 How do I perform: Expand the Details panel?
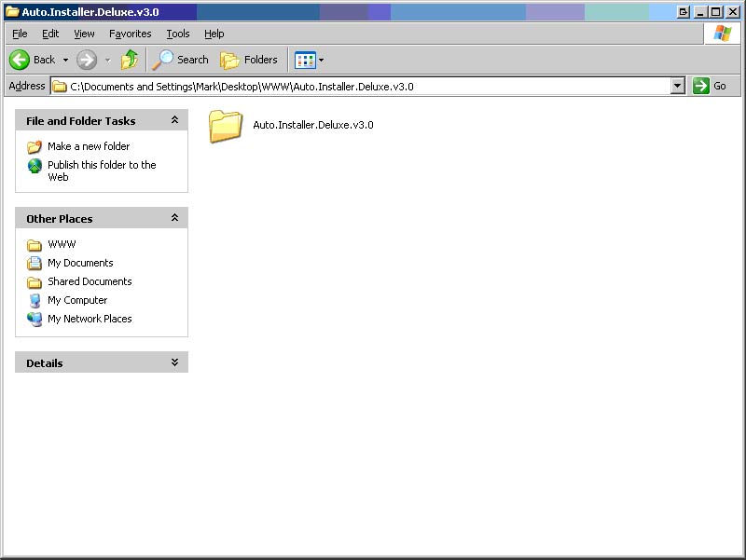coord(174,362)
